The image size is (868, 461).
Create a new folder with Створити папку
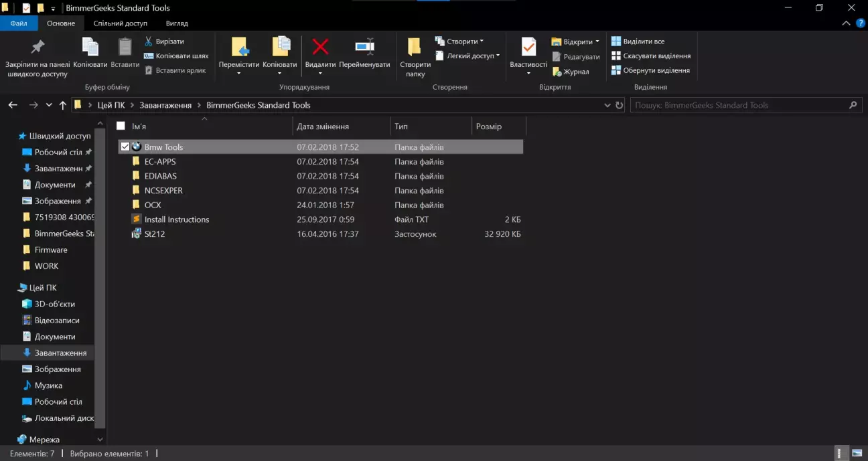click(415, 58)
